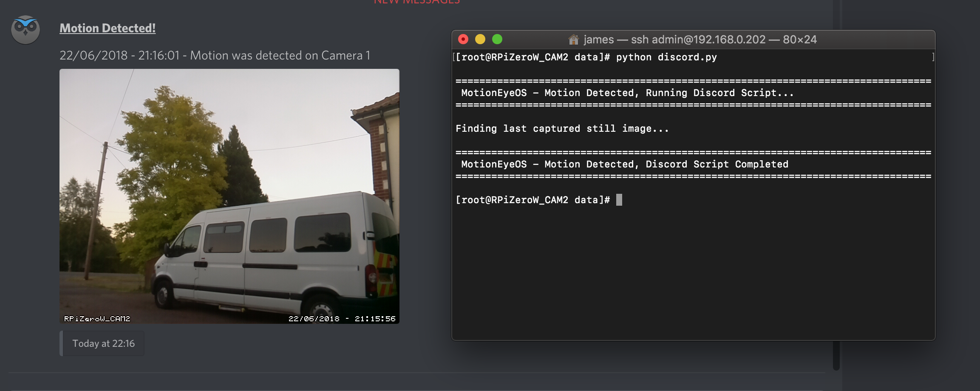
Task: Open the camera snapshot of the white van
Action: pyautogui.click(x=229, y=196)
